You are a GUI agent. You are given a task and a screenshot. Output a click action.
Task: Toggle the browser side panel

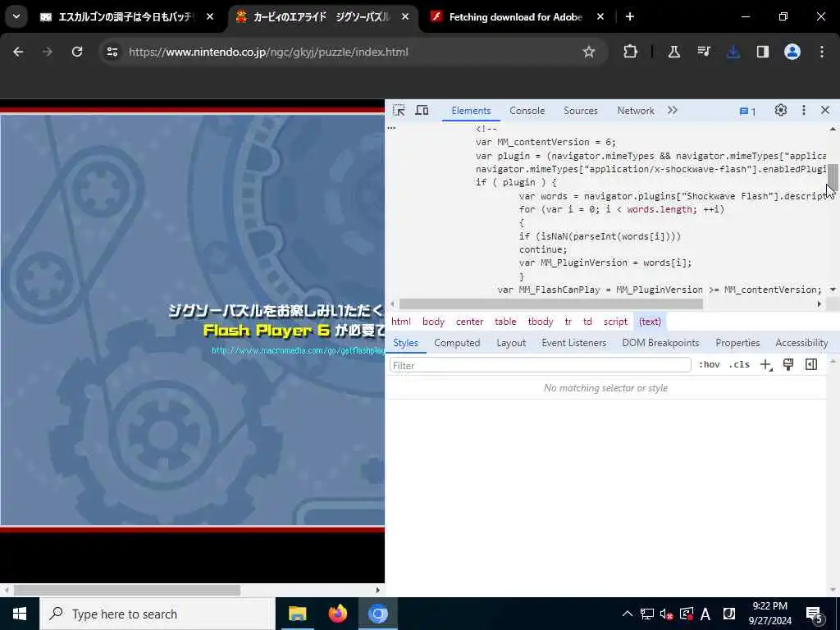(x=762, y=52)
